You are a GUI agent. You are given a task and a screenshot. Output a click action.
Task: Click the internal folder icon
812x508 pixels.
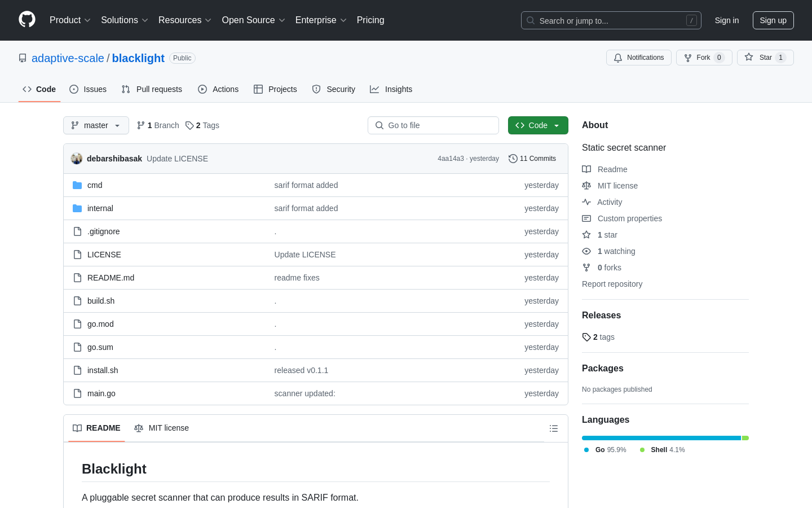pos(77,208)
